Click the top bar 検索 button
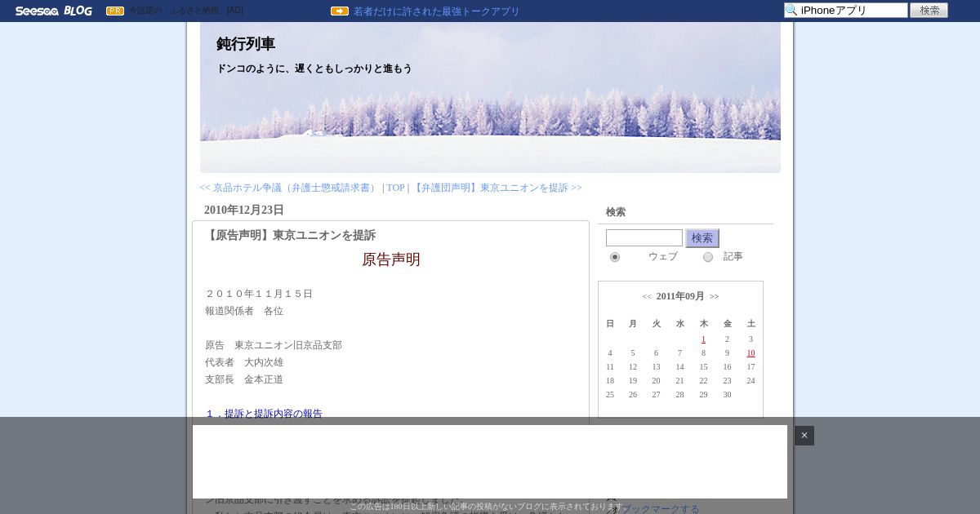The width and height of the screenshot is (980, 514). coord(929,10)
